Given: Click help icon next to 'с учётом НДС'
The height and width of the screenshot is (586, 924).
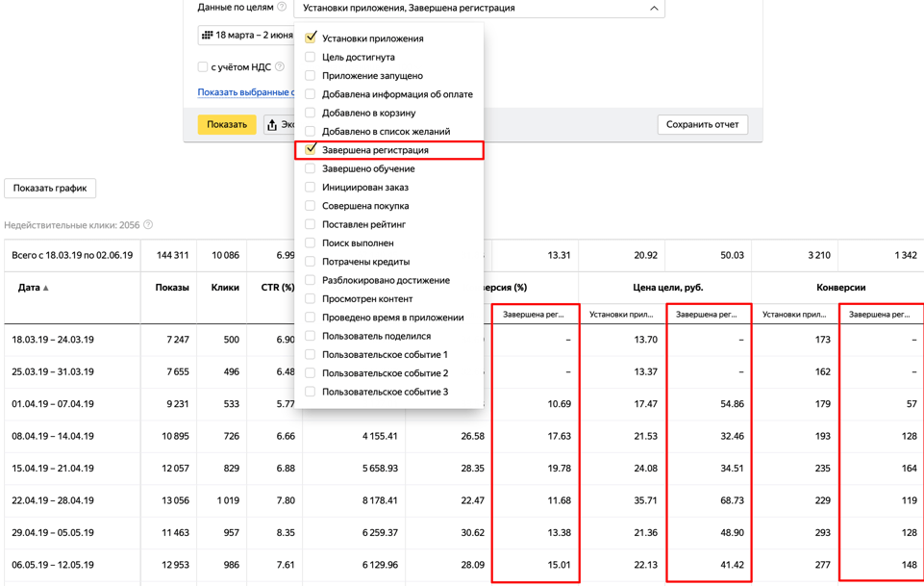Looking at the screenshot, I should pyautogui.click(x=280, y=67).
